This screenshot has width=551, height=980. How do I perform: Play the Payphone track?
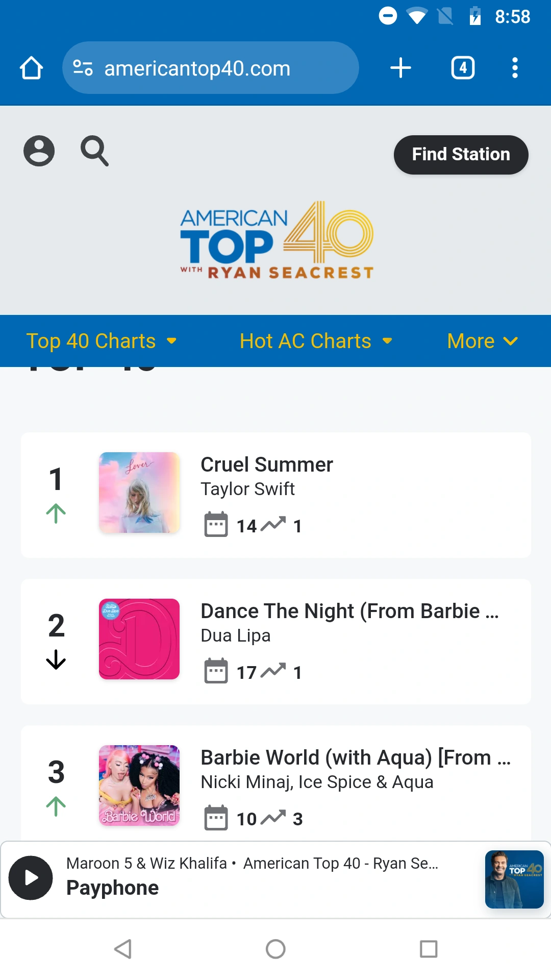point(31,878)
